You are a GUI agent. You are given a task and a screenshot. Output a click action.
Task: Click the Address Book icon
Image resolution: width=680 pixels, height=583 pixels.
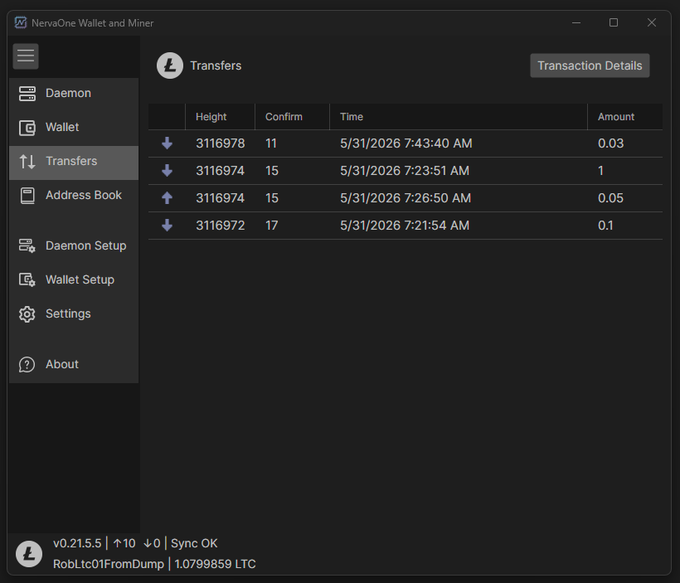tap(27, 195)
